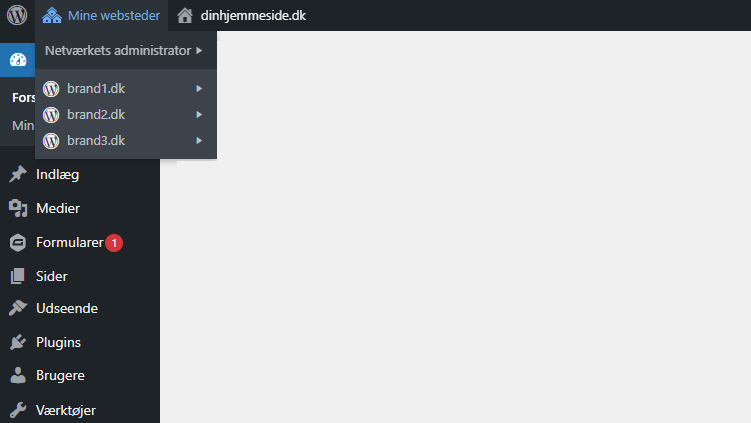Click the pushpin icon for Indlæg
Viewport: 751px width, 423px height.
coord(18,174)
